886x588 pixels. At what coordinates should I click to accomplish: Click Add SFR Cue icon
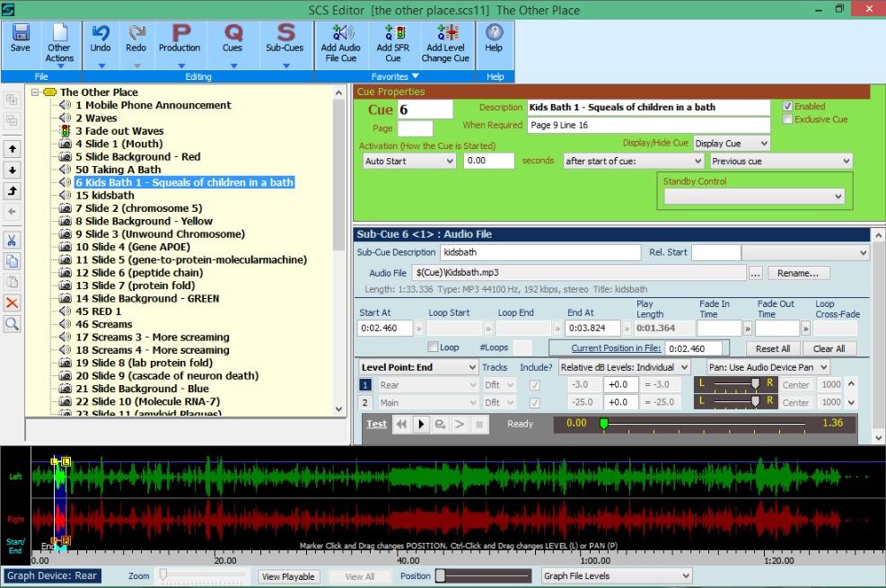[x=393, y=33]
